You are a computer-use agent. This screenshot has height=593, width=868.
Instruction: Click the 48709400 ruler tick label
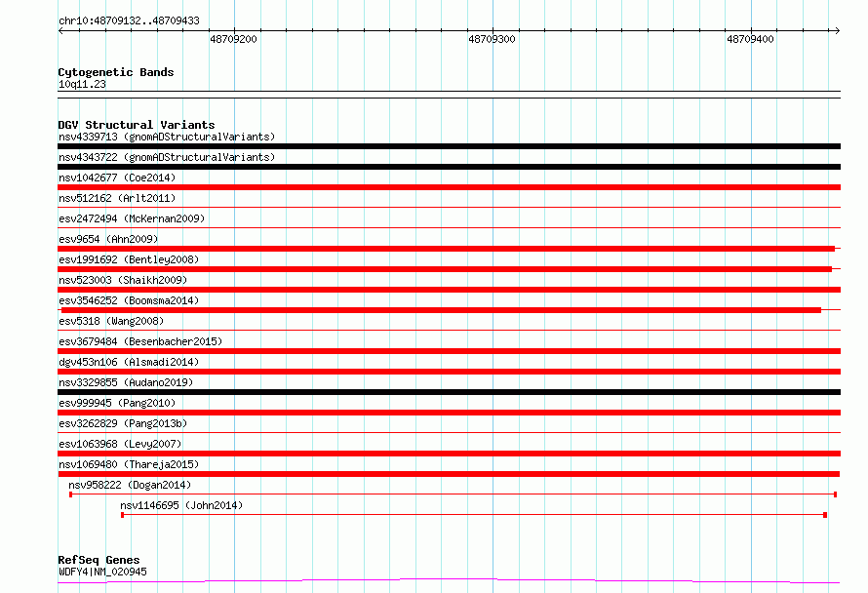pyautogui.click(x=751, y=39)
